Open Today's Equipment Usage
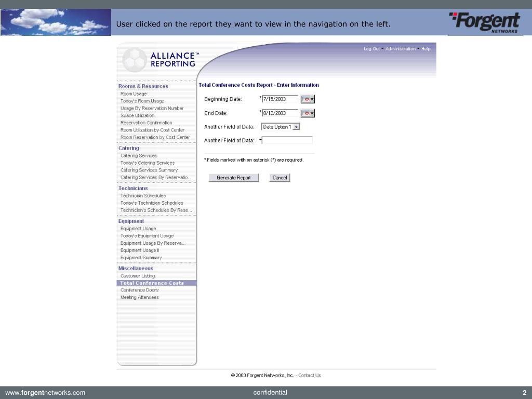The image size is (532, 399). [x=147, y=236]
